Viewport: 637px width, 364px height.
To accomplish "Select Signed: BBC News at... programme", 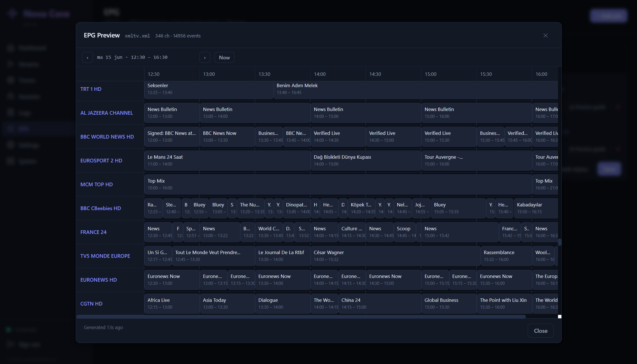I will (172, 137).
